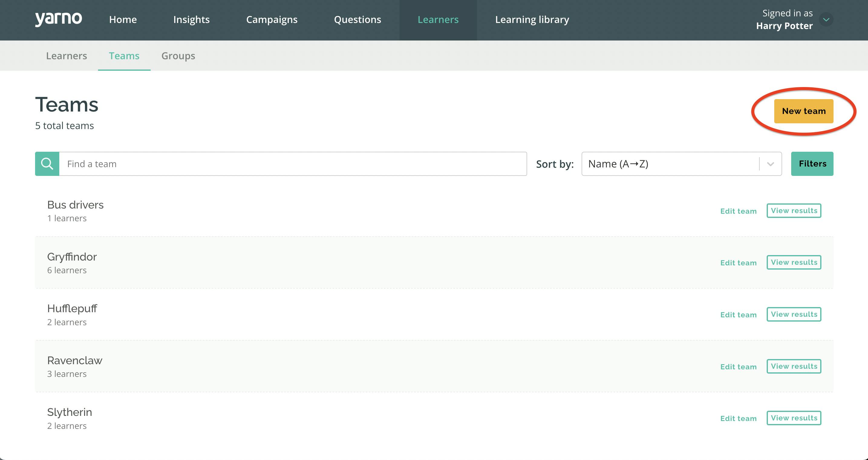Image resolution: width=868 pixels, height=460 pixels.
Task: Click the yarno logo
Action: coord(58,19)
